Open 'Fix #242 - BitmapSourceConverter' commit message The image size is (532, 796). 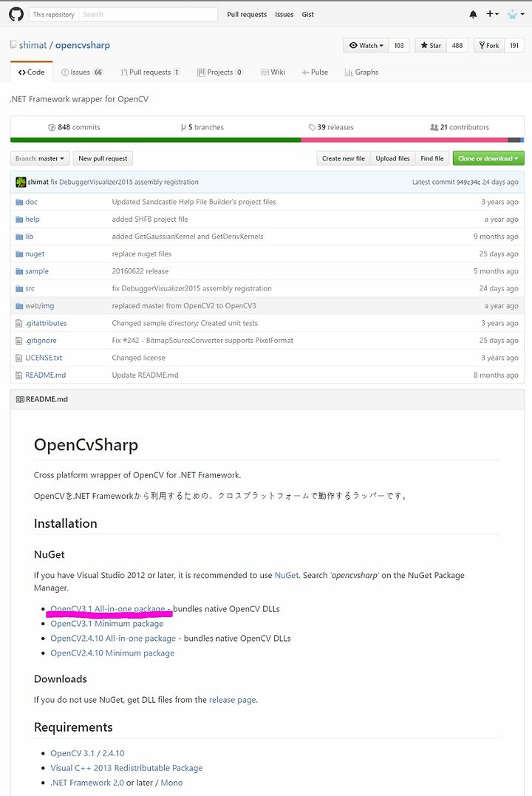[x=202, y=340]
